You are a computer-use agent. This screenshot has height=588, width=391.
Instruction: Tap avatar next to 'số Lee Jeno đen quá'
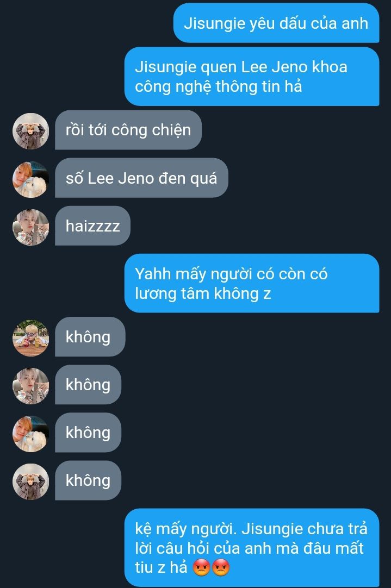point(31,179)
